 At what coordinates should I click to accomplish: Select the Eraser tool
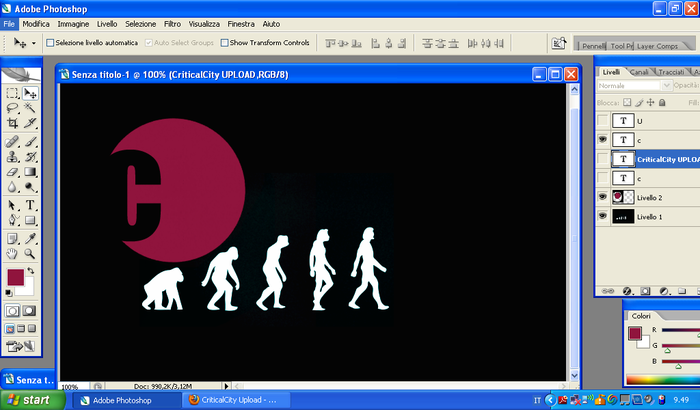click(12, 172)
